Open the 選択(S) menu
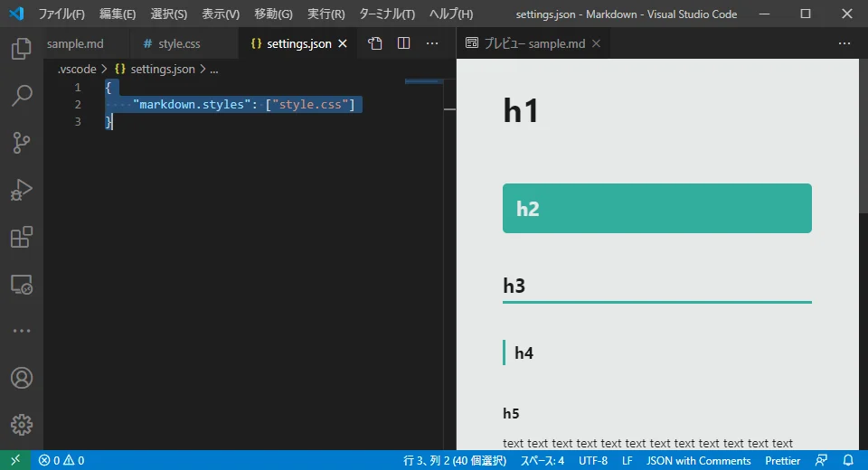Screen dimensions: 868x470 click(169, 14)
